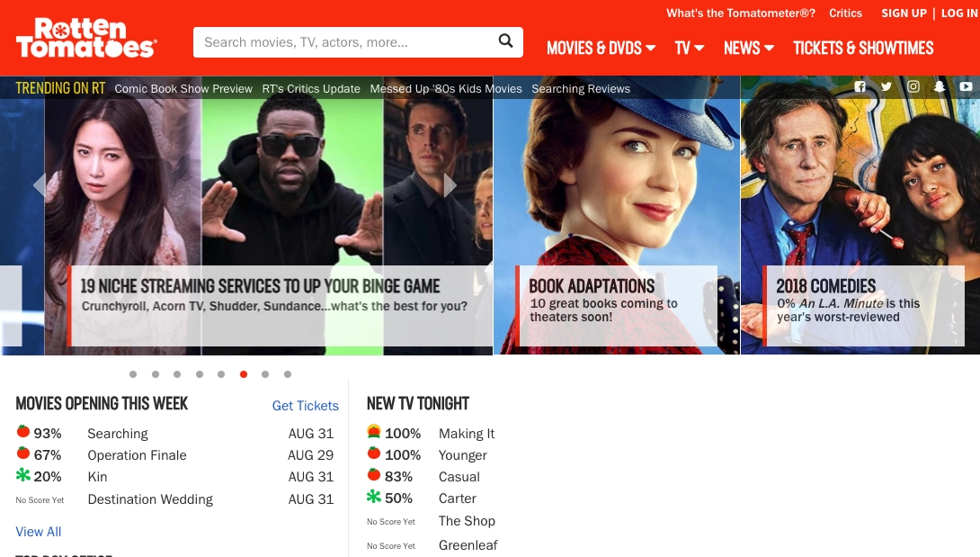Click the Rotten Tomatoes logo

click(86, 37)
